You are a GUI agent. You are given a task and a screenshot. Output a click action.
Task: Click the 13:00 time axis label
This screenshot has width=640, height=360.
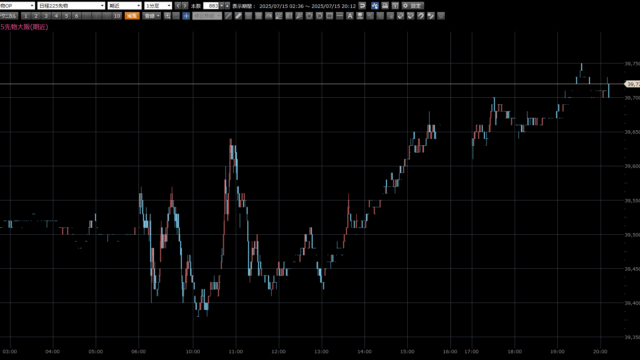[x=322, y=351]
